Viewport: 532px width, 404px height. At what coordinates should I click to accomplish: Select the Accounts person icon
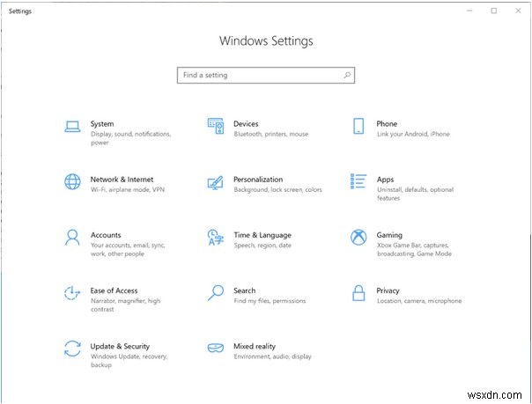[72, 238]
